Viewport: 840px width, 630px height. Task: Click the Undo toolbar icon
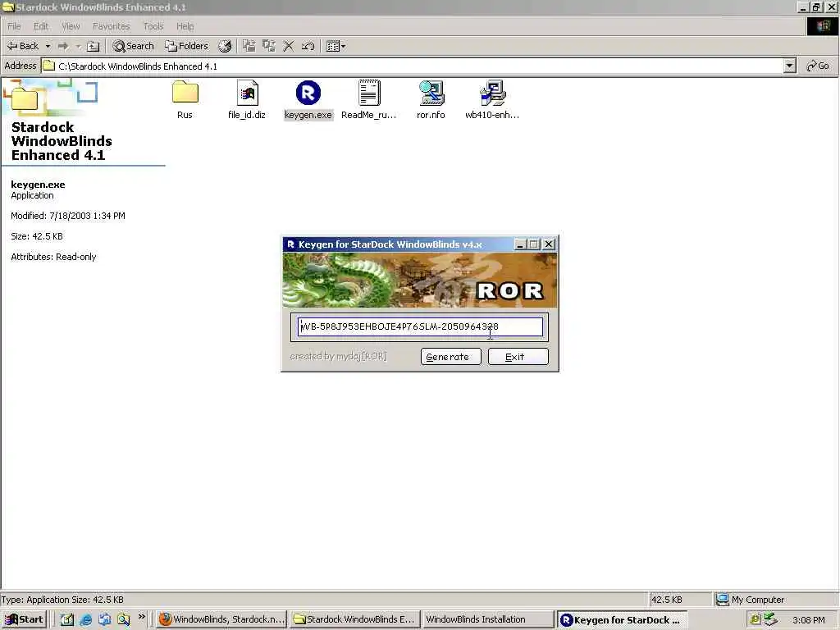[x=308, y=46]
